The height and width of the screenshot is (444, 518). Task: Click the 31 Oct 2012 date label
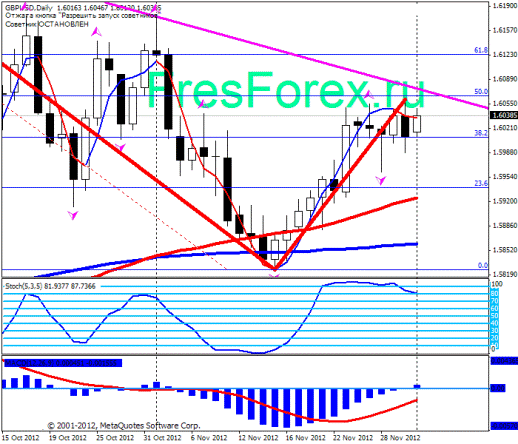(163, 438)
